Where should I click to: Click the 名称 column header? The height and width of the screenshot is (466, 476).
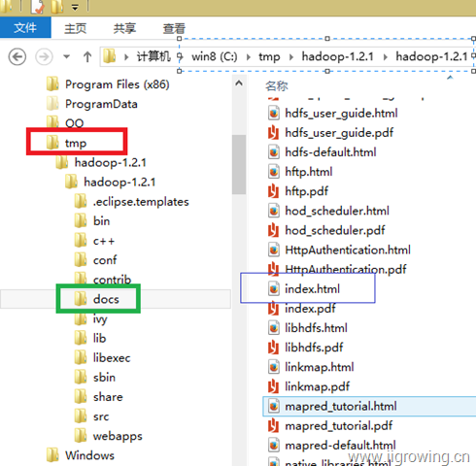[277, 86]
